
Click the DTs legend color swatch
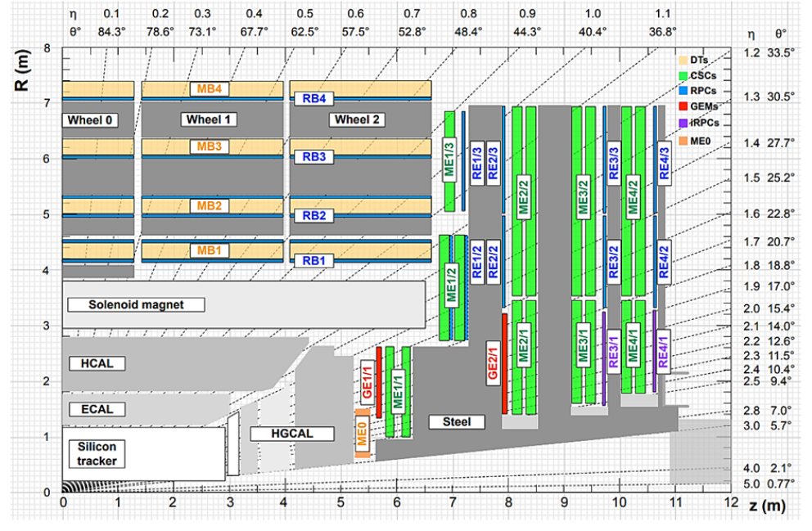[x=683, y=61]
